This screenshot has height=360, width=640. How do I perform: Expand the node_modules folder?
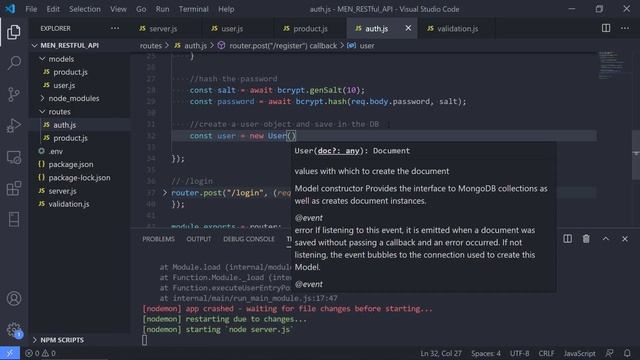(42, 98)
